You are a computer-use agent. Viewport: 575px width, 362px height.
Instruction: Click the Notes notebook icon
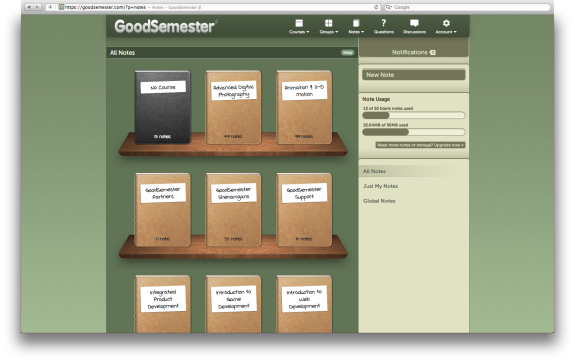click(356, 23)
